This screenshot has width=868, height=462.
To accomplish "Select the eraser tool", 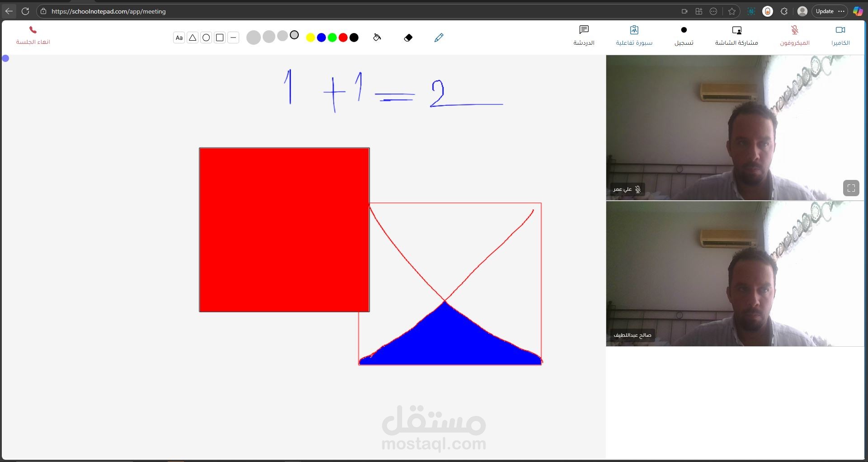I will 408,38.
